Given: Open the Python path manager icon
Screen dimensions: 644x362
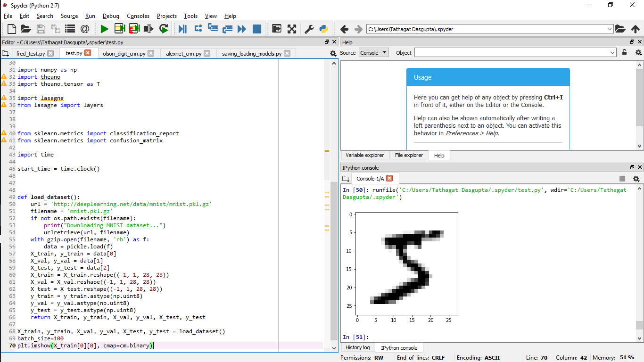Looking at the screenshot, I should pyautogui.click(x=323, y=29).
